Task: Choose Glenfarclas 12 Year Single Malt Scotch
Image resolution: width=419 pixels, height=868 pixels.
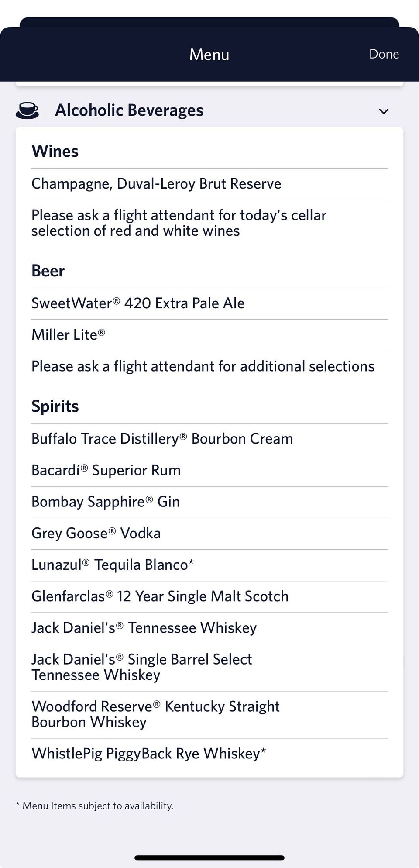Action: click(x=160, y=596)
